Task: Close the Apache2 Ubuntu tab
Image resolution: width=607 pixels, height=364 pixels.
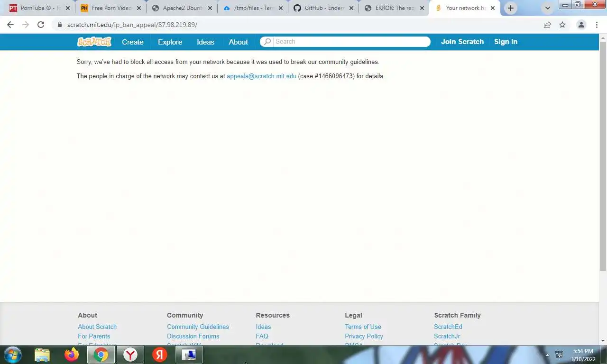Action: 210,8
